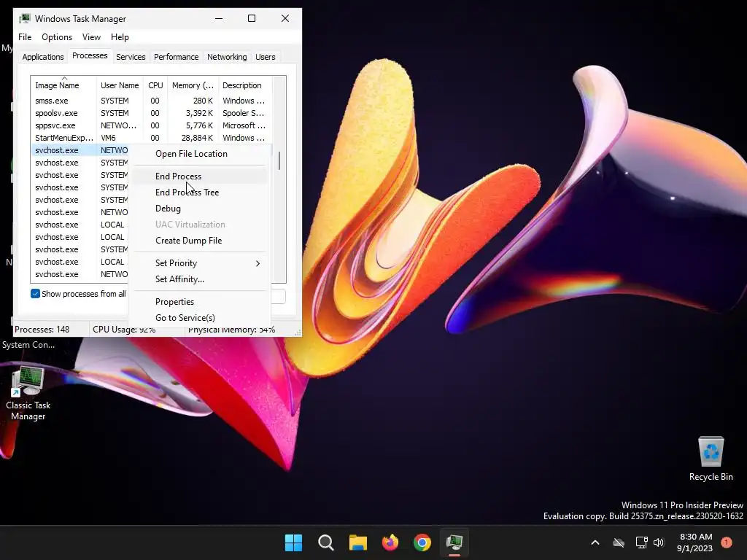
Task: Switch to the Networking tab
Action: 227,57
